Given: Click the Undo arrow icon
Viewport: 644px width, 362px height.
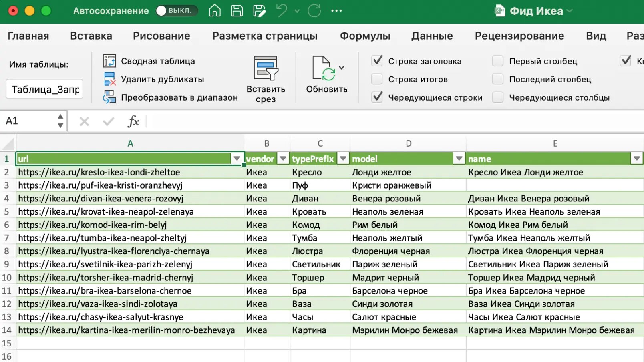Looking at the screenshot, I should tap(282, 10).
